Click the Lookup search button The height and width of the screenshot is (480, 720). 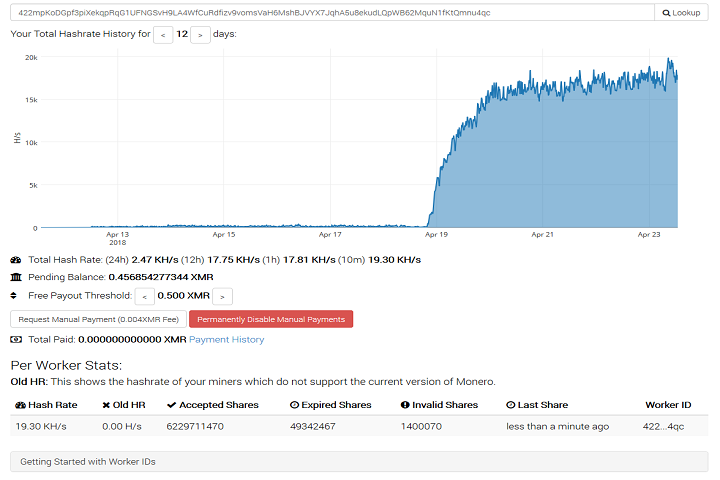click(x=681, y=13)
